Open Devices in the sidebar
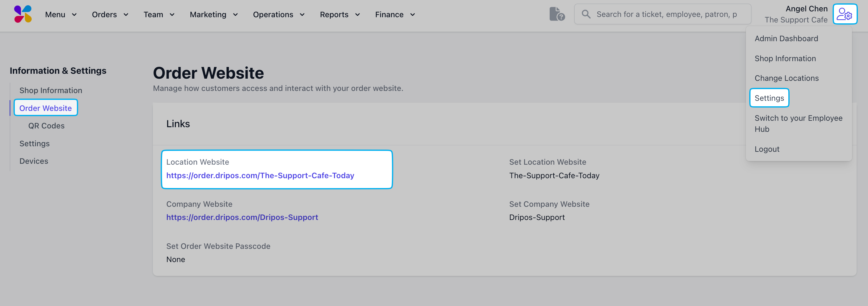This screenshot has height=306, width=868. point(34,161)
